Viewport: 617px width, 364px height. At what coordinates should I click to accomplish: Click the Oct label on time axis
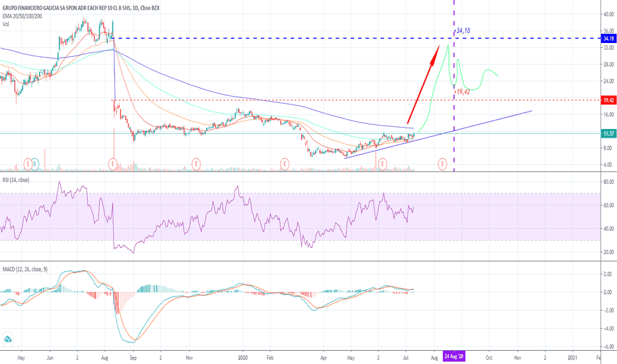click(489, 357)
